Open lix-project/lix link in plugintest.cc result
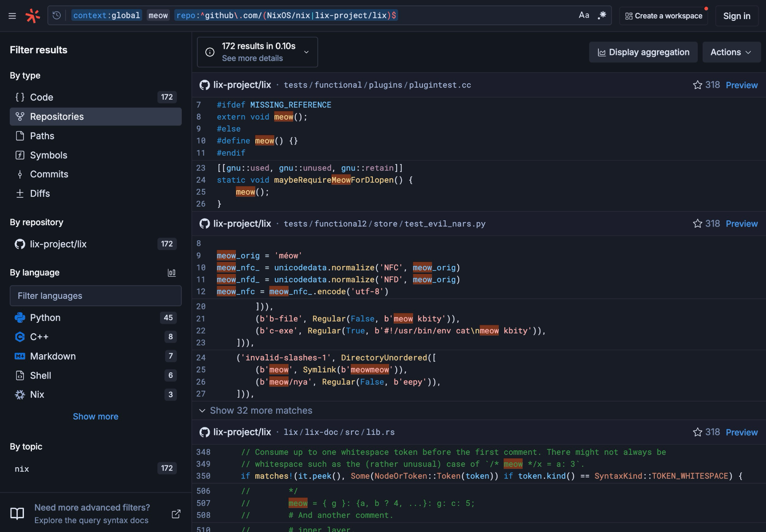 [x=242, y=85]
